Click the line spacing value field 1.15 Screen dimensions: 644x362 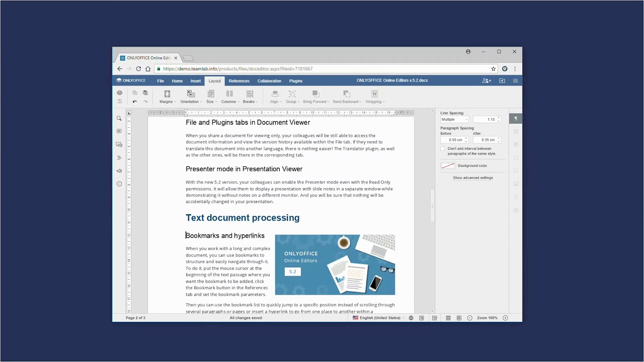pos(488,120)
